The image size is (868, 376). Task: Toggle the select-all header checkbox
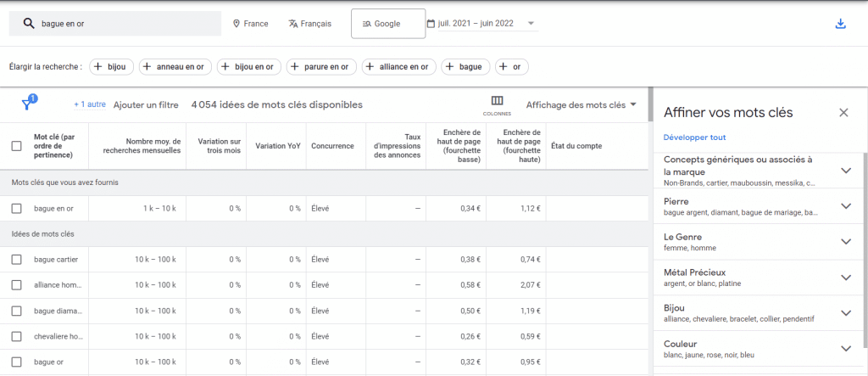(16, 146)
